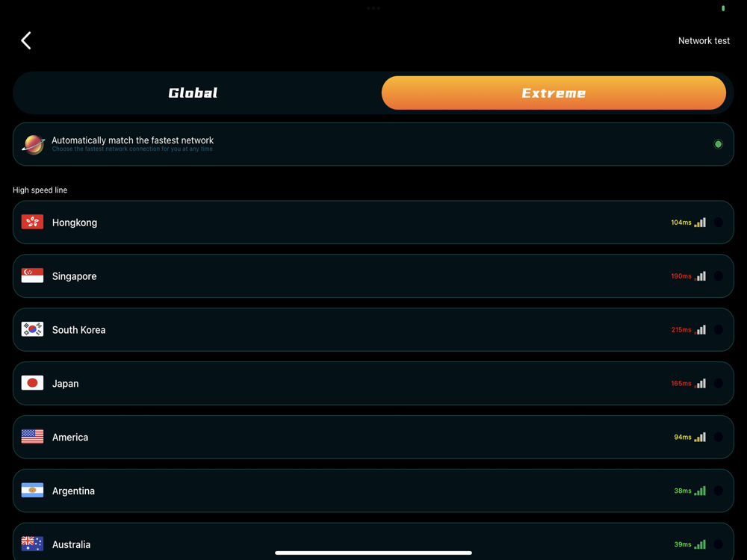
Task: Click the Australia flag icon
Action: click(x=32, y=544)
